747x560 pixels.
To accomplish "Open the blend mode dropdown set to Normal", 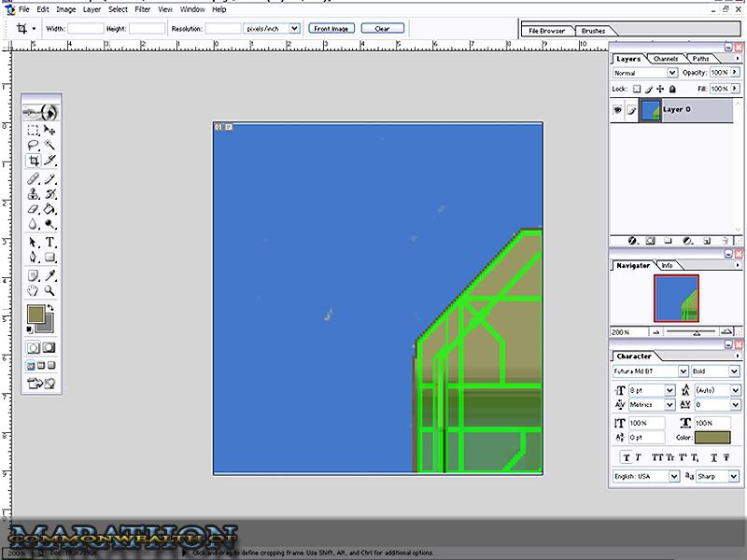I will [645, 73].
